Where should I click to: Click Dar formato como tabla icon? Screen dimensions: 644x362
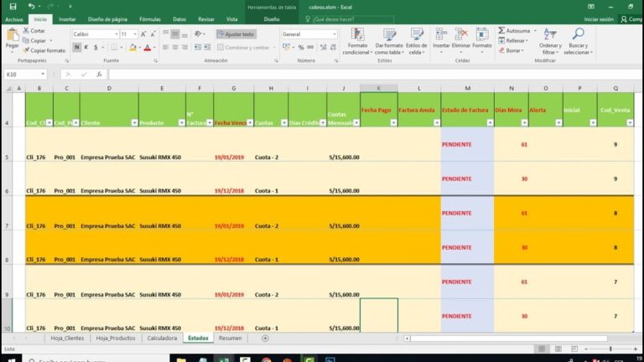388,34
